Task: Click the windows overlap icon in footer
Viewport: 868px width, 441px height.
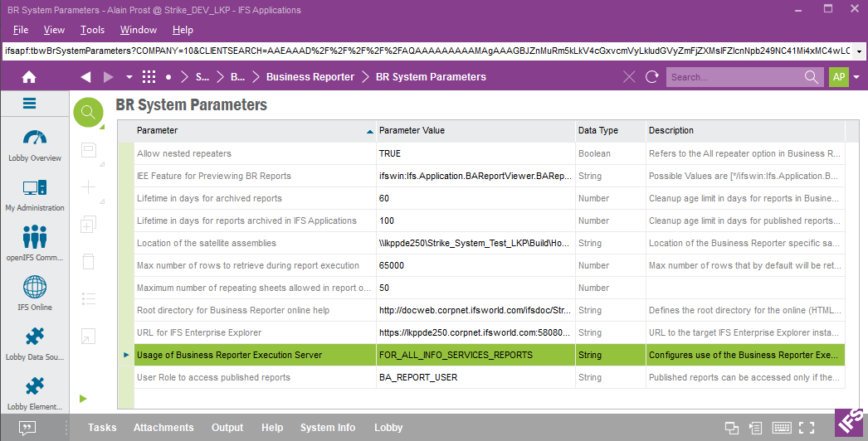Action: [x=732, y=428]
